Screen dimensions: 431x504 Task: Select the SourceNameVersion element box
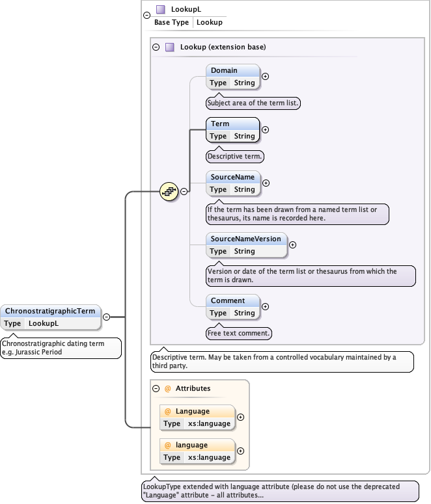pyautogui.click(x=246, y=245)
